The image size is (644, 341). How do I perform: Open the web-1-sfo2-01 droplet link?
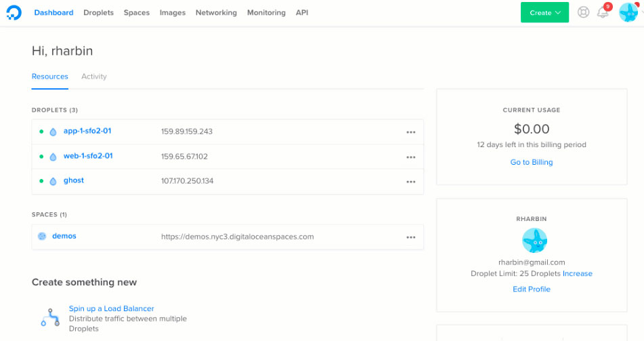[88, 156]
